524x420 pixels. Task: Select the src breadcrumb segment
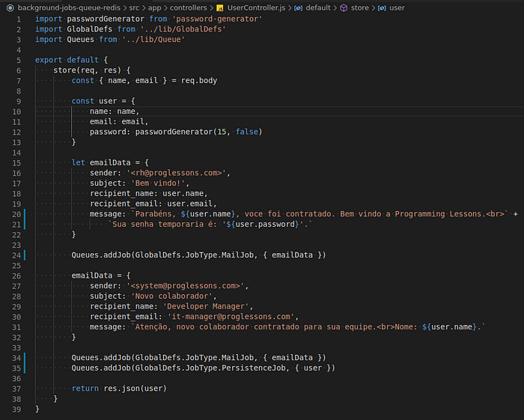pos(134,7)
